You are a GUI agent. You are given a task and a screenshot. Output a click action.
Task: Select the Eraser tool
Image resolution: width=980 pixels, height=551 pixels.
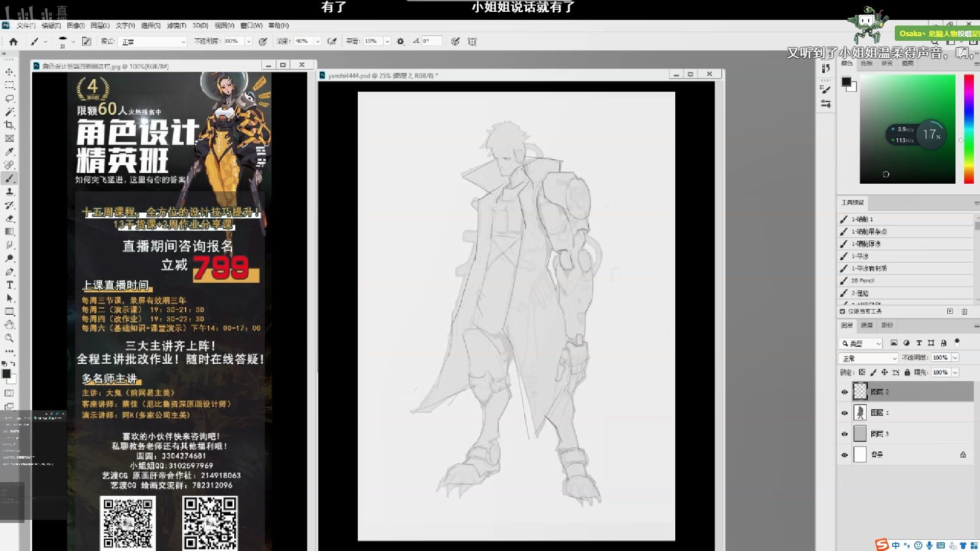click(x=10, y=218)
